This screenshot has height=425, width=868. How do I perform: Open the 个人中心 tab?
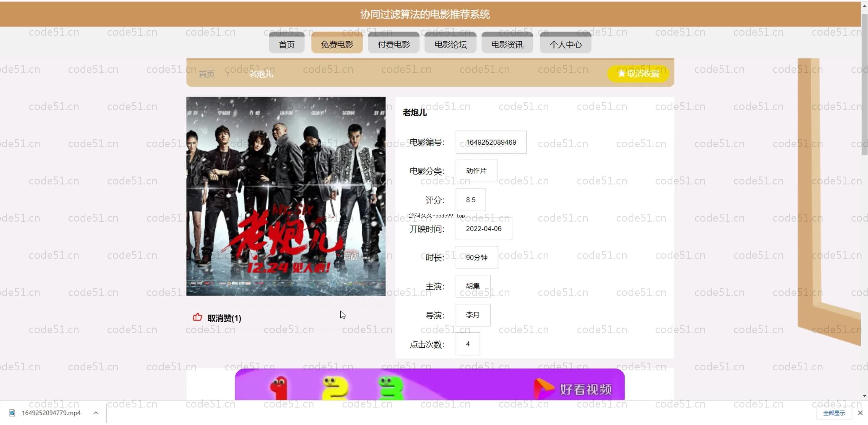pos(565,43)
